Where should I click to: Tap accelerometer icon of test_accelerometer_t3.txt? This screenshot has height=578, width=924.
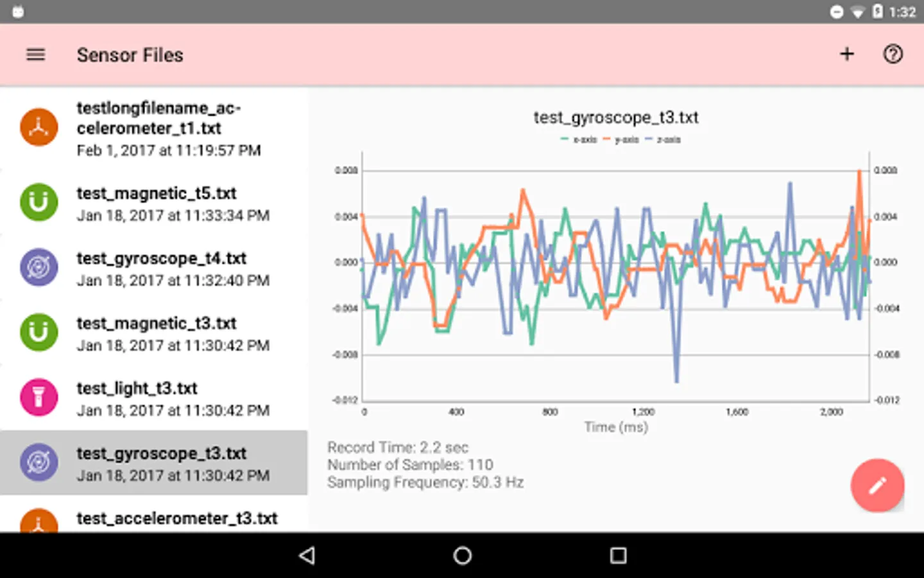pos(38,521)
